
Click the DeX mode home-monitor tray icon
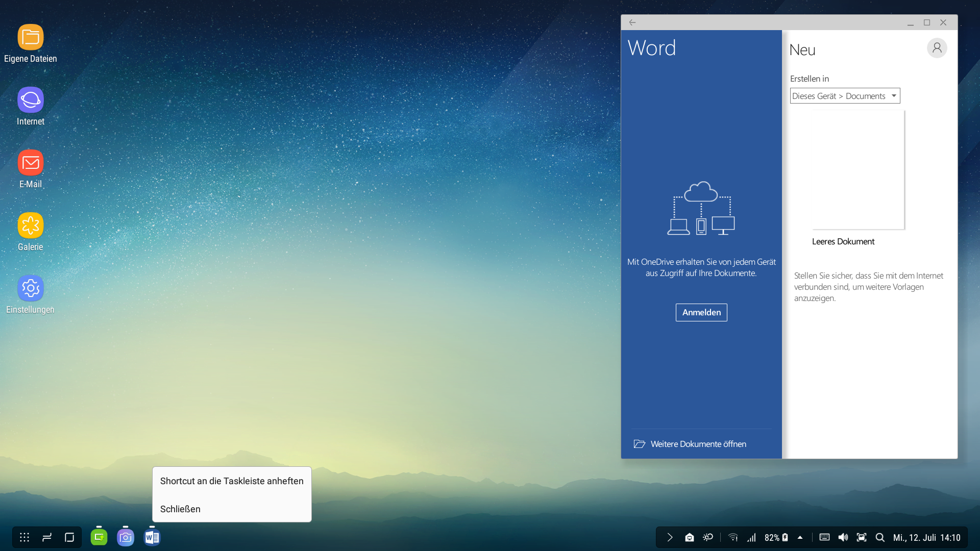point(690,537)
